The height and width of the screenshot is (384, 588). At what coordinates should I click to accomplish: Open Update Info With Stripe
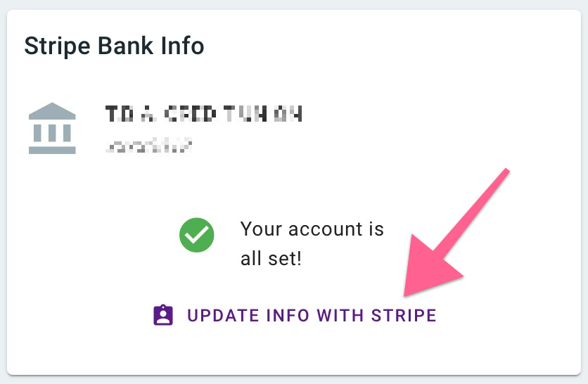(x=295, y=315)
